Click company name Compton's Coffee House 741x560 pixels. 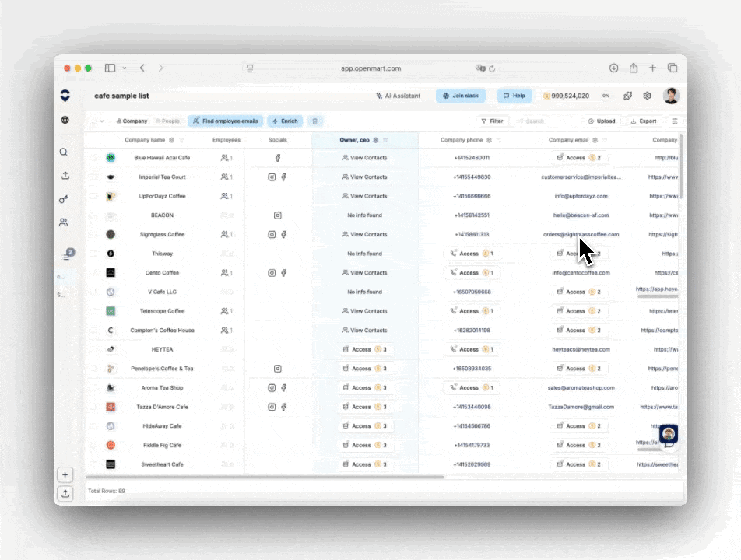[162, 331]
